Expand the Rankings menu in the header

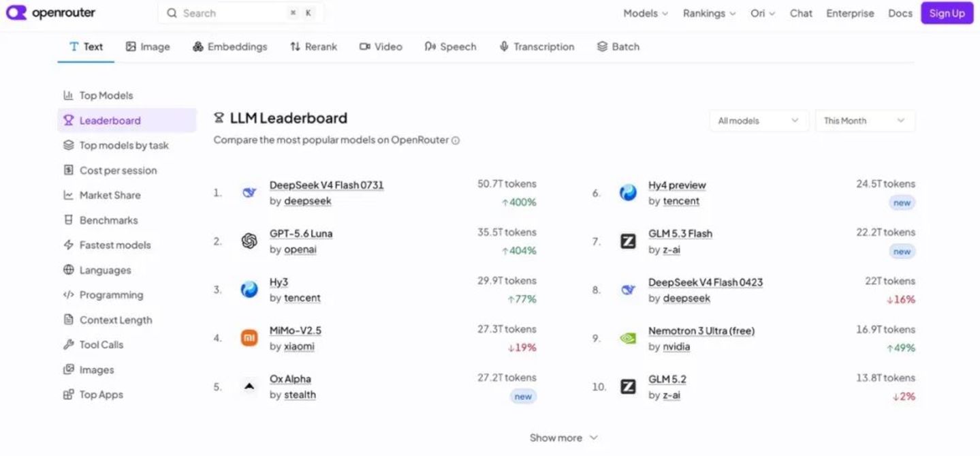[709, 13]
